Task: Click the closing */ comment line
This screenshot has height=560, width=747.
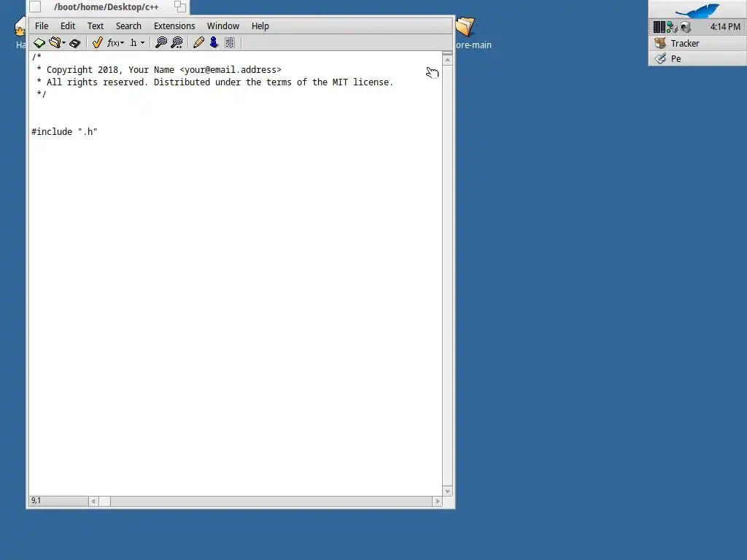Action: pos(42,94)
